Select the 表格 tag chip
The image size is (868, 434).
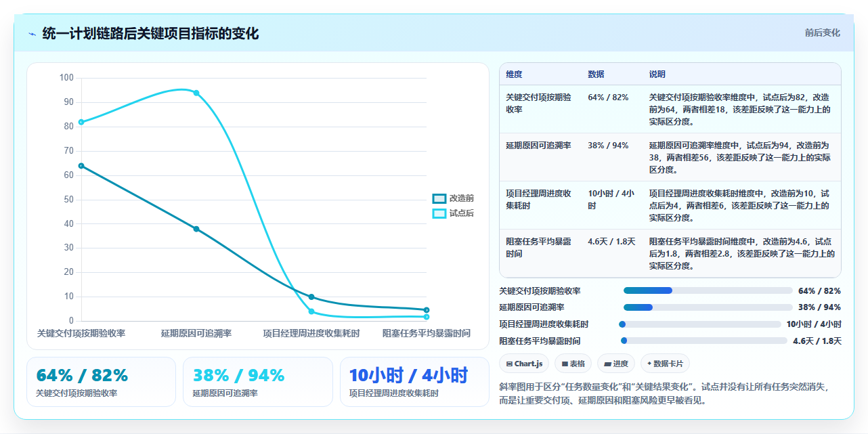[x=573, y=364]
